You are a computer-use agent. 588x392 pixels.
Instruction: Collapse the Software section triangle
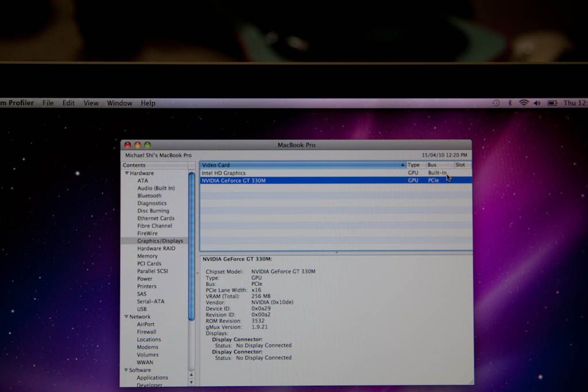126,370
